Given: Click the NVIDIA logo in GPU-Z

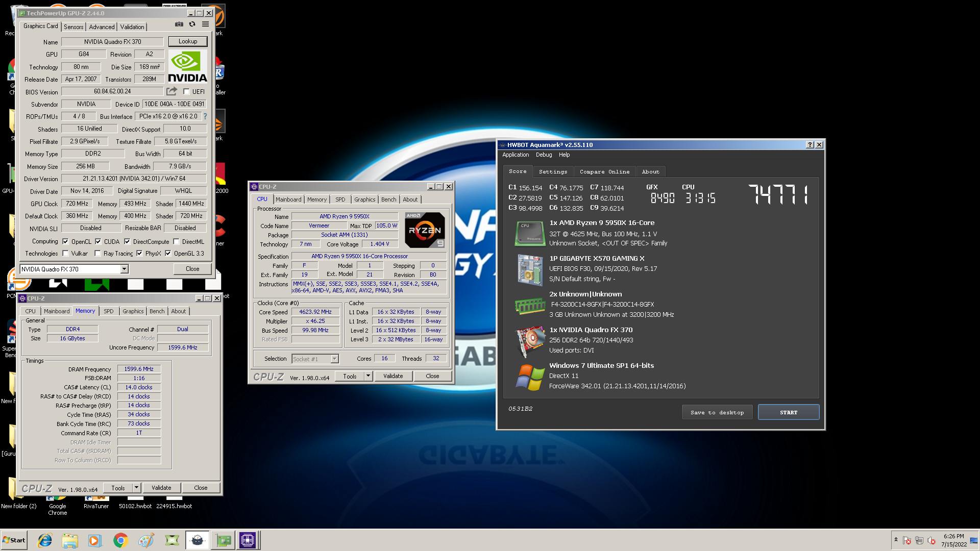Looking at the screenshot, I should click(x=187, y=66).
